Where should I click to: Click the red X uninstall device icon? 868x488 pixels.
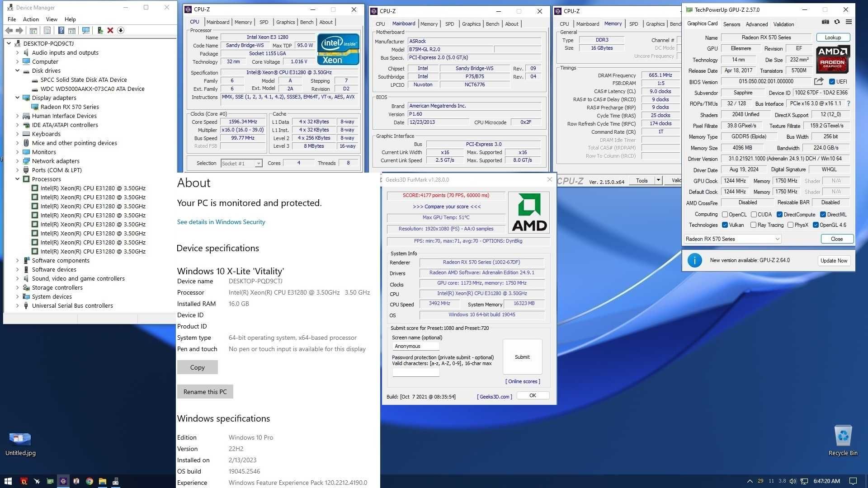110,30
